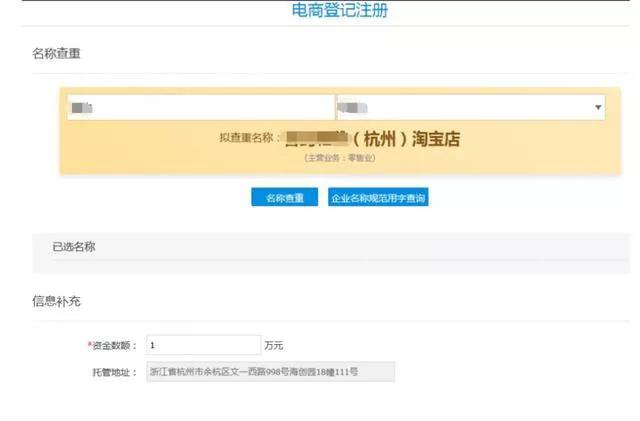Click the 电商登记注册 page title
The image size is (640, 421).
[x=338, y=12]
